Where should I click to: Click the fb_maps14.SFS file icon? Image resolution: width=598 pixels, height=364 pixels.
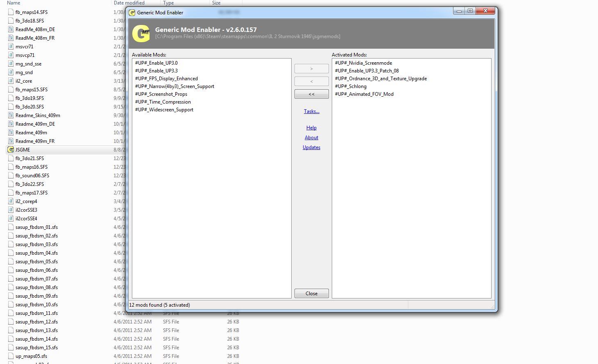[x=11, y=12]
